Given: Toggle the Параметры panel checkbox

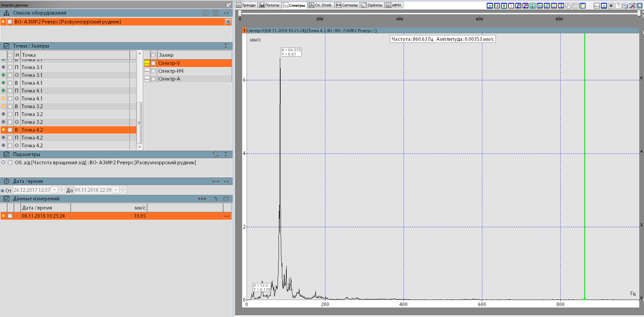Looking at the screenshot, I should coord(6,154).
